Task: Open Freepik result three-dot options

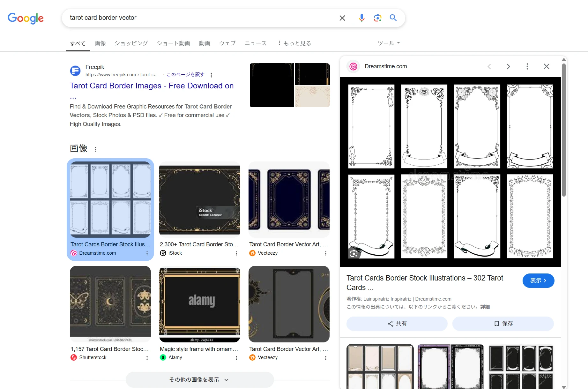Action: tap(211, 75)
